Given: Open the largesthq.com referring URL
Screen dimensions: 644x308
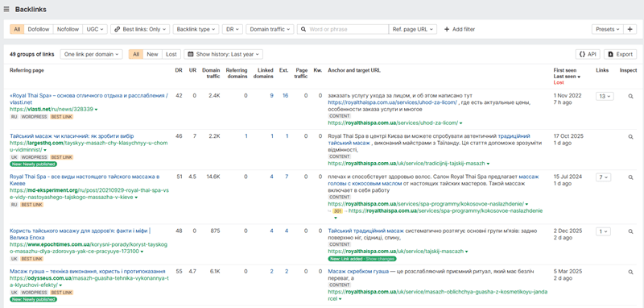Looking at the screenshot, I should pyautogui.click(x=89, y=147).
